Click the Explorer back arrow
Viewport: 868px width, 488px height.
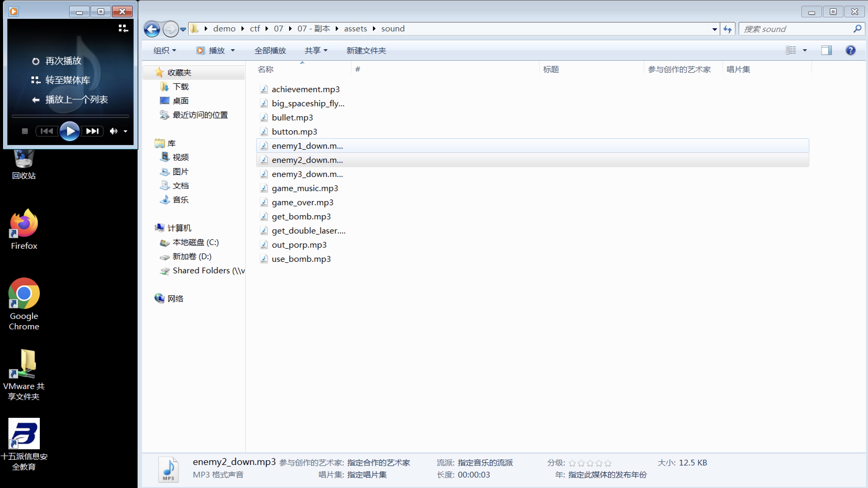[152, 29]
